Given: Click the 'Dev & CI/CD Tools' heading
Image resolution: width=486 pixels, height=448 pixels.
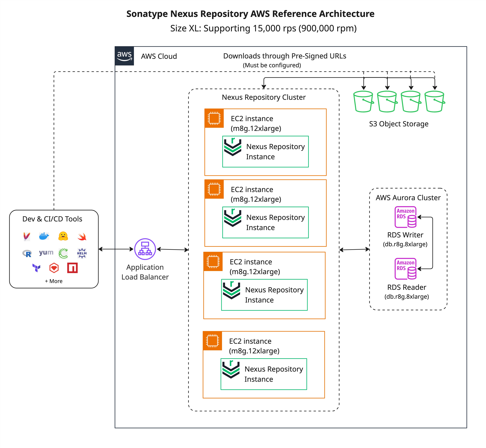Looking at the screenshot, I should tap(52, 219).
